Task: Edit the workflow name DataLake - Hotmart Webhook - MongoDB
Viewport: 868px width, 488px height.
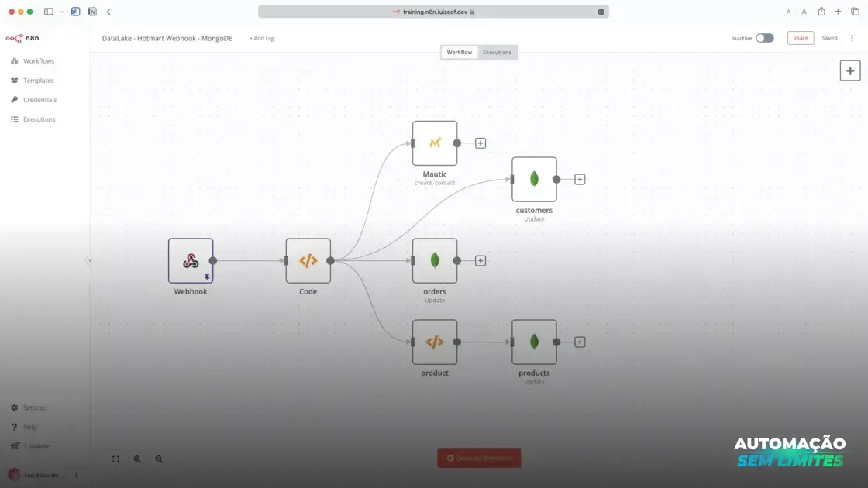Action: point(167,38)
